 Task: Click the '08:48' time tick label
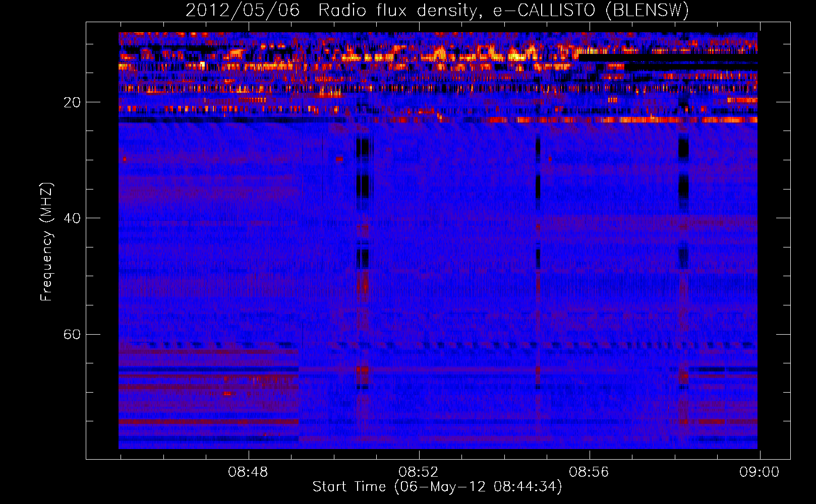[248, 472]
